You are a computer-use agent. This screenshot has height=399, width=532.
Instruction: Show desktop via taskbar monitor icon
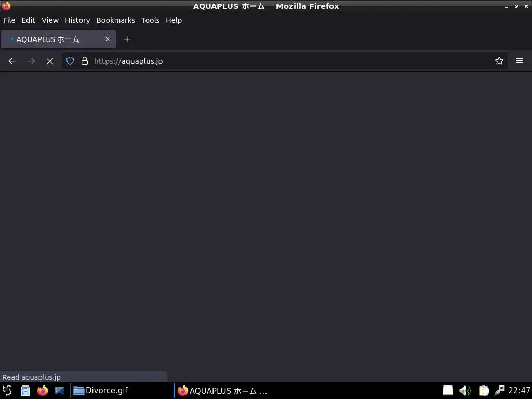pyautogui.click(x=60, y=391)
